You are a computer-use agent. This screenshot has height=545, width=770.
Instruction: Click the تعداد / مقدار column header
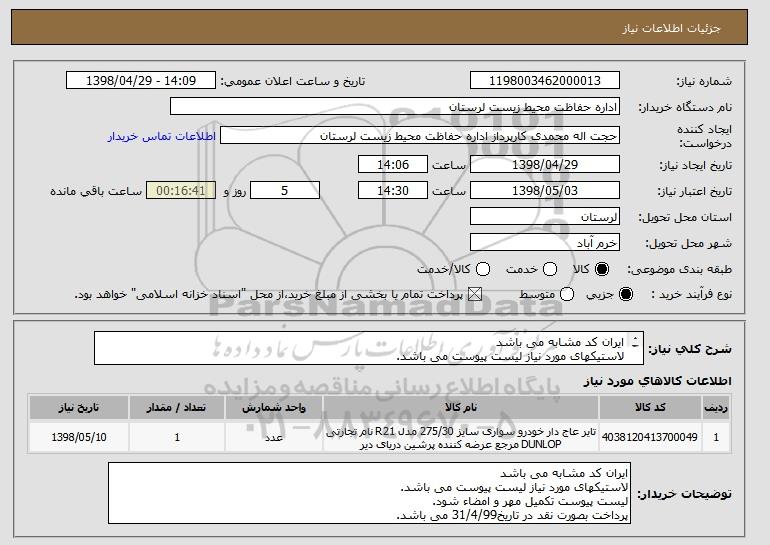tap(177, 408)
